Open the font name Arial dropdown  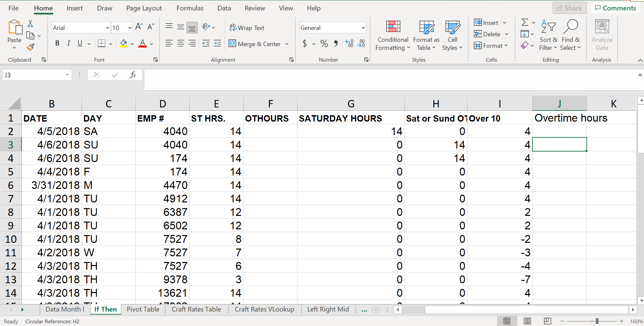pyautogui.click(x=108, y=28)
